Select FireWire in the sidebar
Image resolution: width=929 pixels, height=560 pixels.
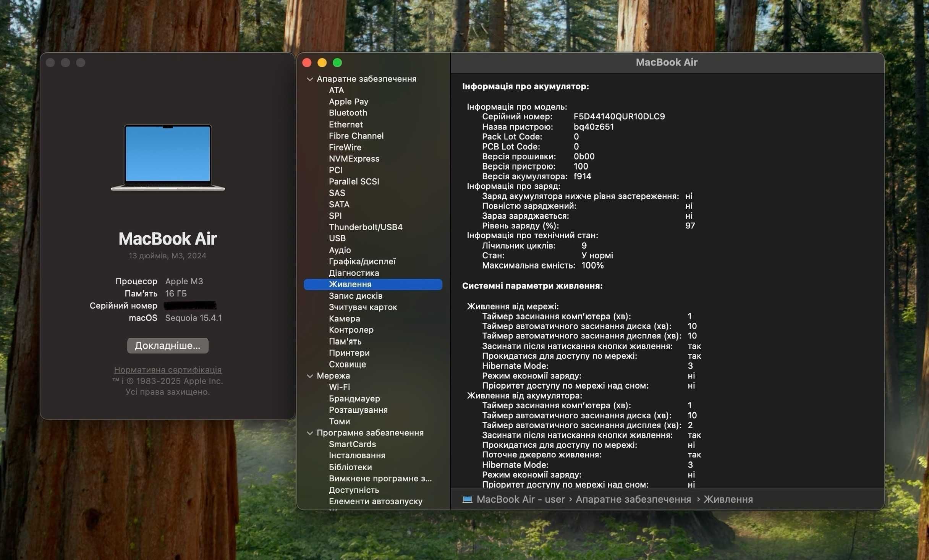(345, 147)
